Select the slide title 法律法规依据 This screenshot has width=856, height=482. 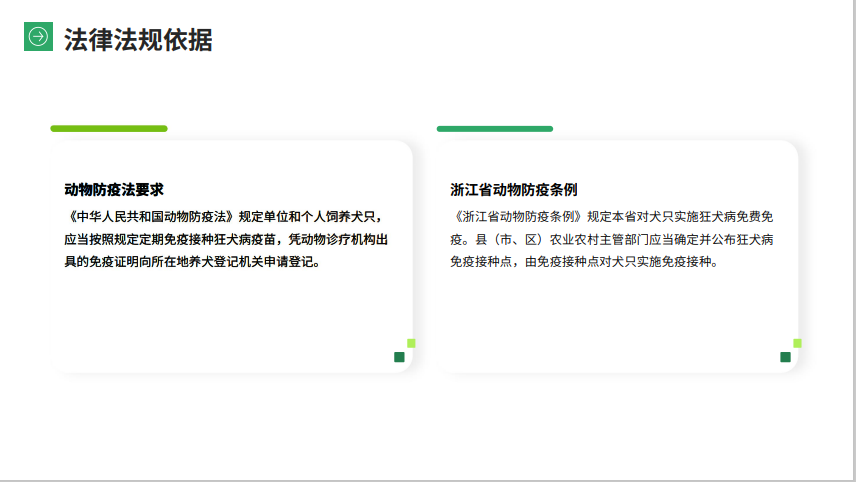138,39
